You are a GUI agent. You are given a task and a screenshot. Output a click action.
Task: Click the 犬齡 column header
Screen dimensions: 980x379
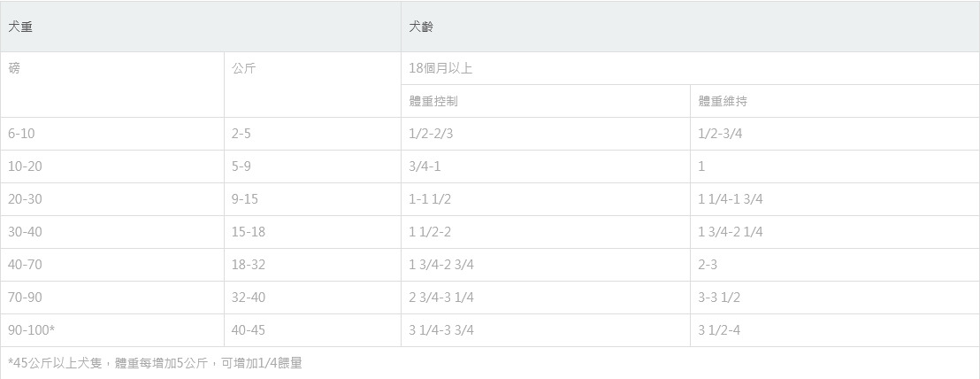click(x=421, y=27)
